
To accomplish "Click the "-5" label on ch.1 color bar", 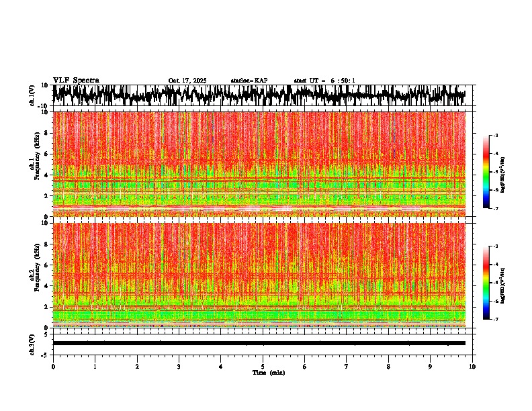I will point(495,172).
